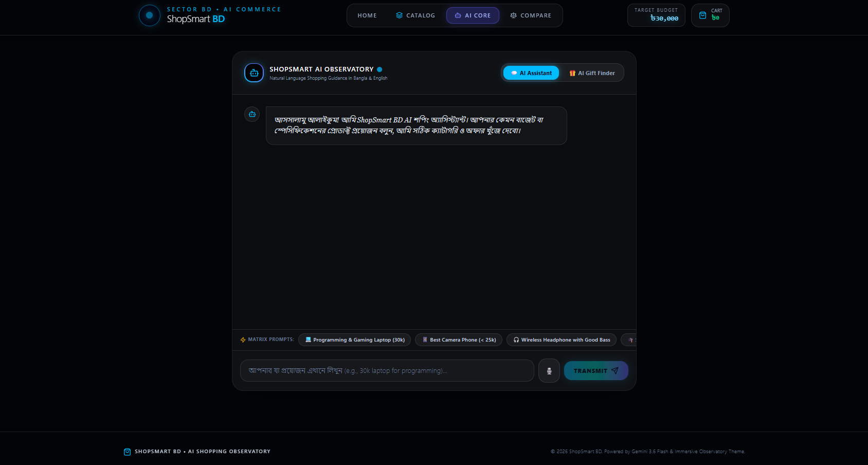
Task: Click the paper plane icon on Transmit
Action: click(615, 371)
